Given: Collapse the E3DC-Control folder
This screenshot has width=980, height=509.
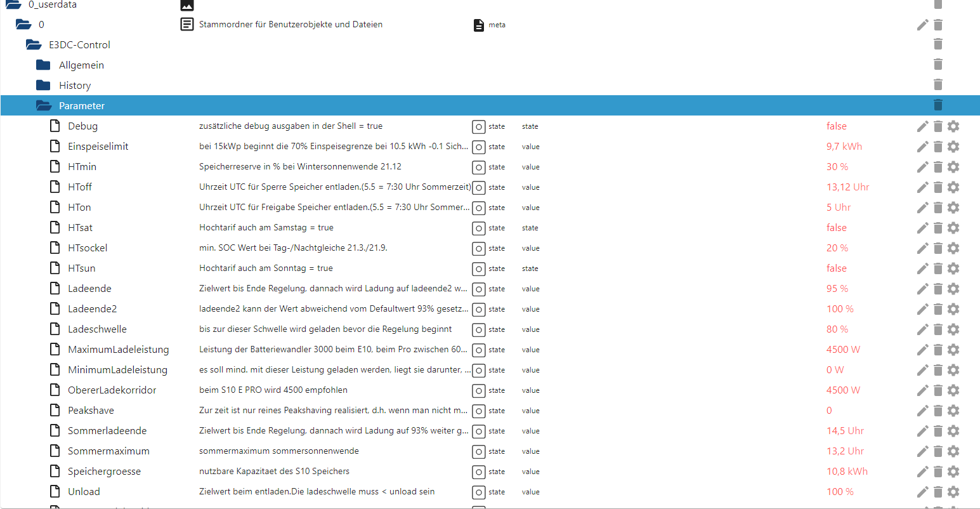Looking at the screenshot, I should (x=34, y=45).
